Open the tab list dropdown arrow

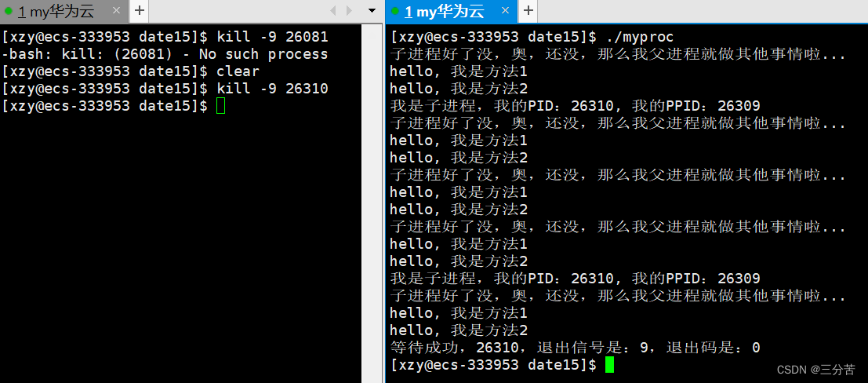coord(372,10)
